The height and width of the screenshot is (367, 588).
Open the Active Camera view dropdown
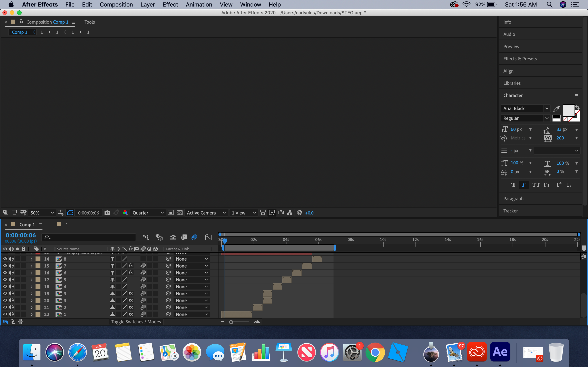coord(206,213)
